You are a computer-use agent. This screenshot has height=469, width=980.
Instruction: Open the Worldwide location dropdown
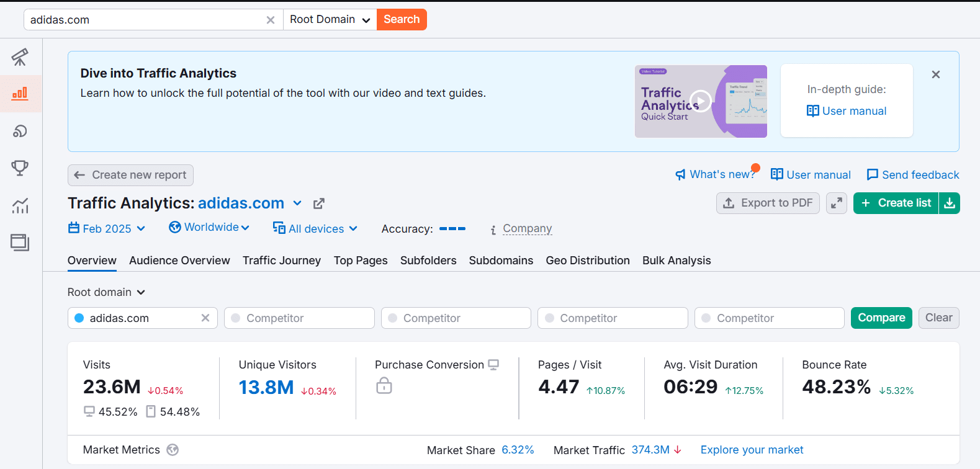[x=209, y=227]
